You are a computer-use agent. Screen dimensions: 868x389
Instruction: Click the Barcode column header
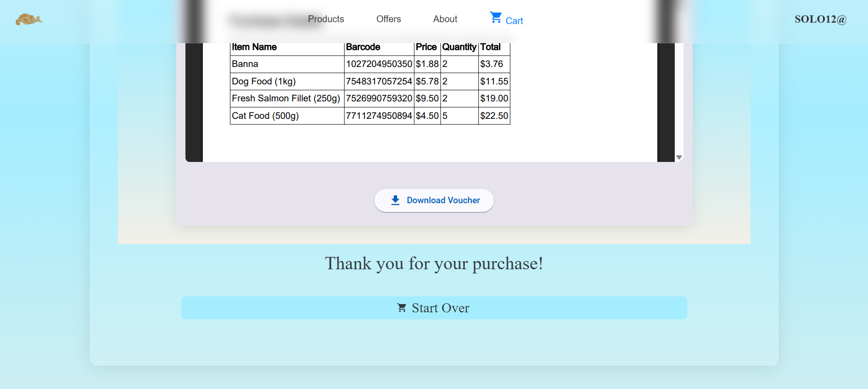point(363,47)
